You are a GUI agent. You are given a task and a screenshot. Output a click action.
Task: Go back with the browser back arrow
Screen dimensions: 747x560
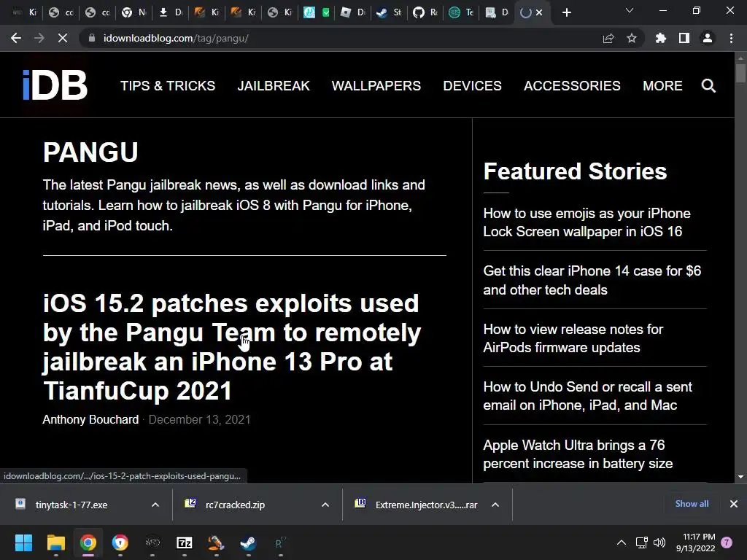[16, 38]
